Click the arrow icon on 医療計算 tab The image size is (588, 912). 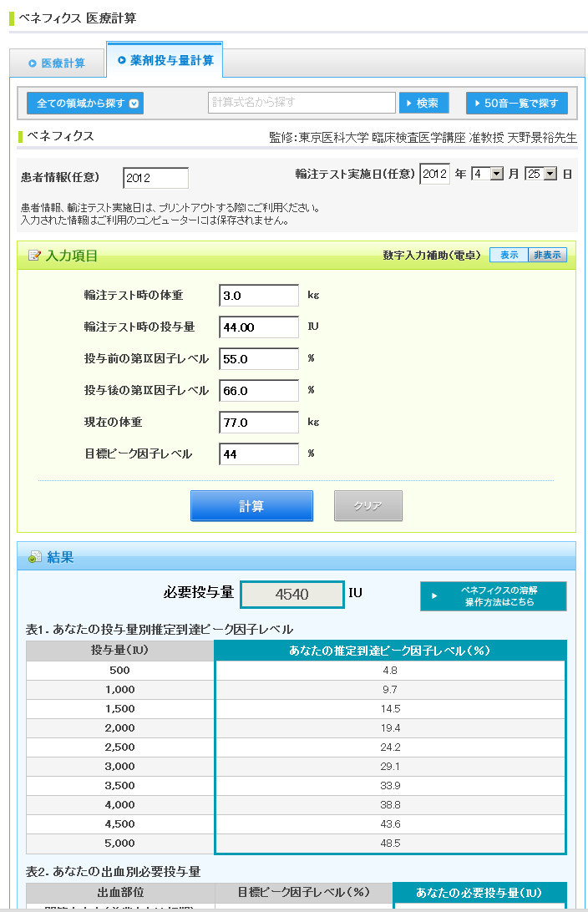pos(33,63)
